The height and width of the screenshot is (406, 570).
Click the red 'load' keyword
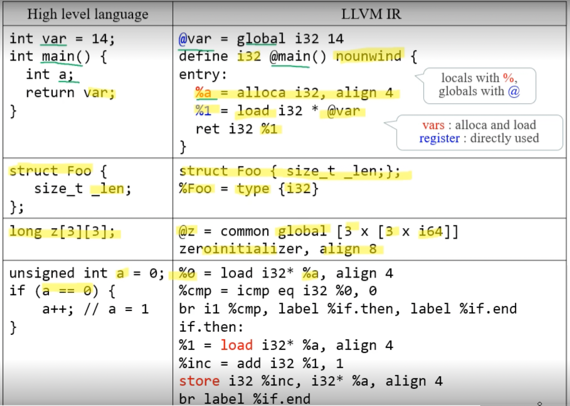tap(236, 345)
